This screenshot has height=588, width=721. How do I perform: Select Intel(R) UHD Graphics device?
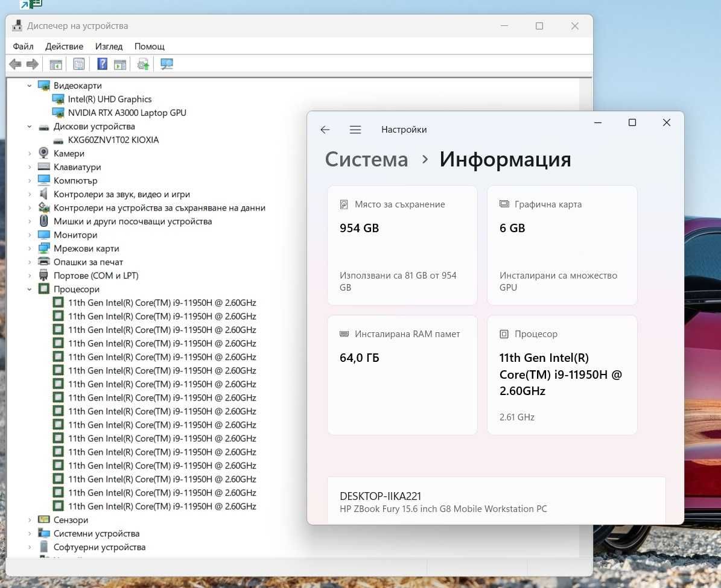[109, 99]
